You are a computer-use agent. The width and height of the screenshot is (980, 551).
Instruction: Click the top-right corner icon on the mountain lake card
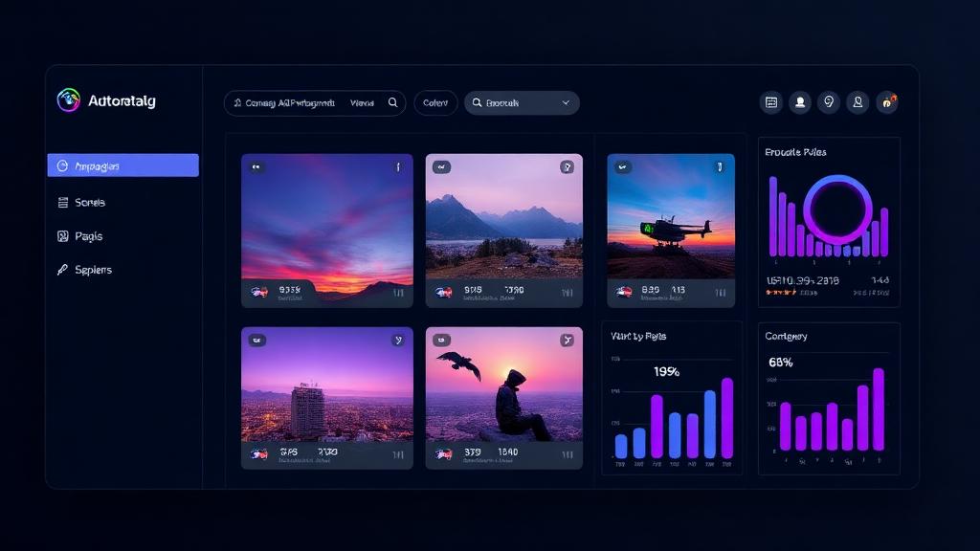click(567, 167)
